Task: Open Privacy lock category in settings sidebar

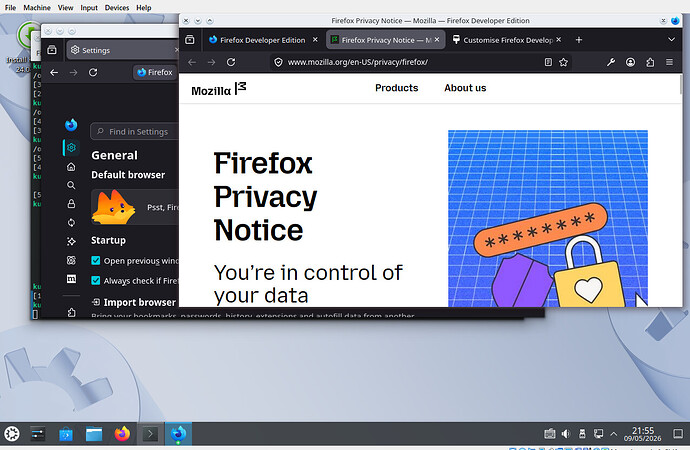Action: point(71,204)
